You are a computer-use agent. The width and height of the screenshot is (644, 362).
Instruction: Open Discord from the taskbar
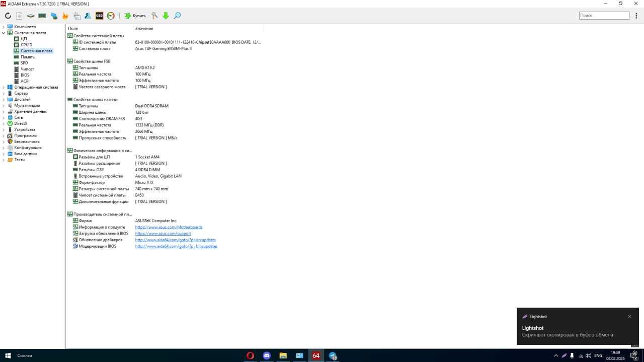pos(267,355)
